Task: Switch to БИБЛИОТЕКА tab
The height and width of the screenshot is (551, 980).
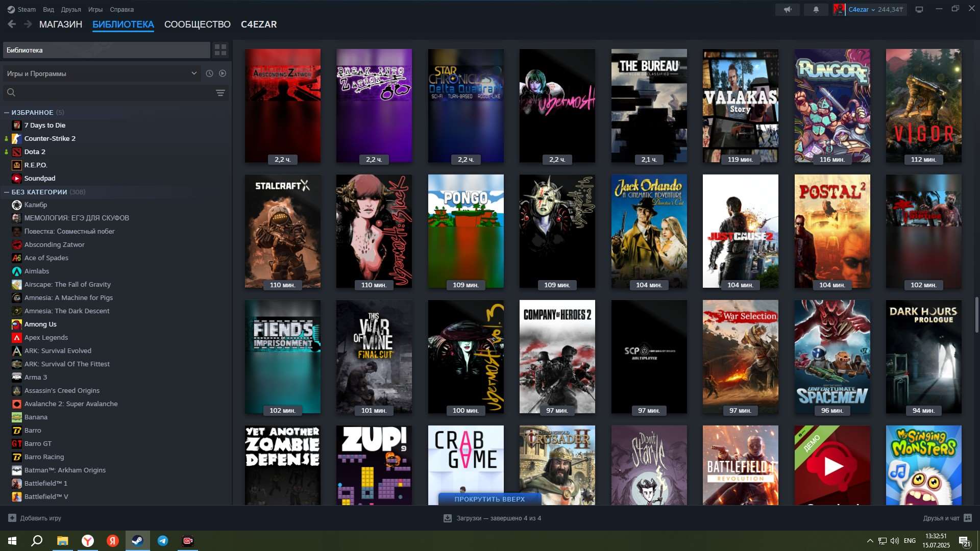Action: tap(123, 24)
